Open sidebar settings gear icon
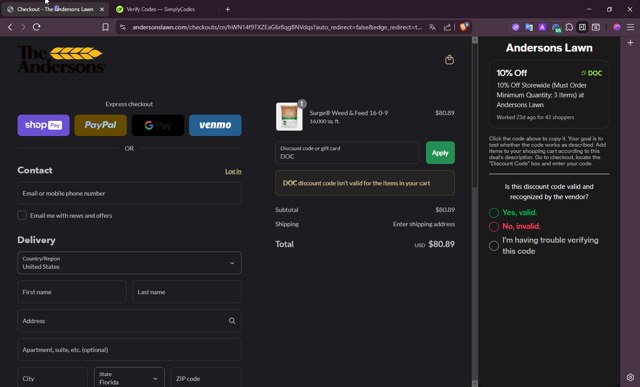Viewport: 640px width, 387px height. (630, 377)
